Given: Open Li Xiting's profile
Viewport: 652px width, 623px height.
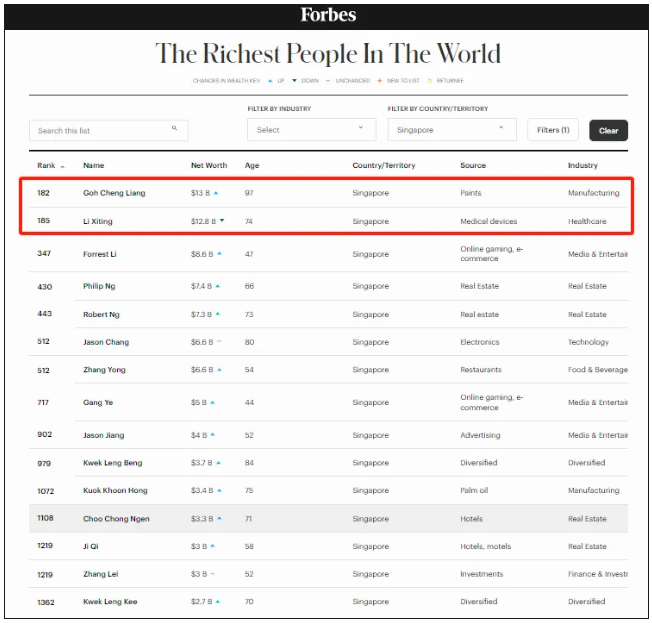Looking at the screenshot, I should (x=98, y=221).
